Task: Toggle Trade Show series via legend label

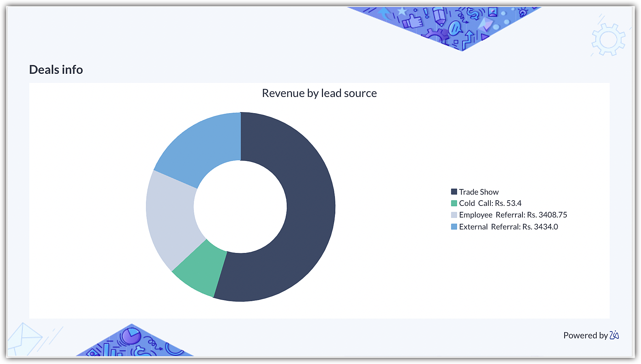Action: 478,192
